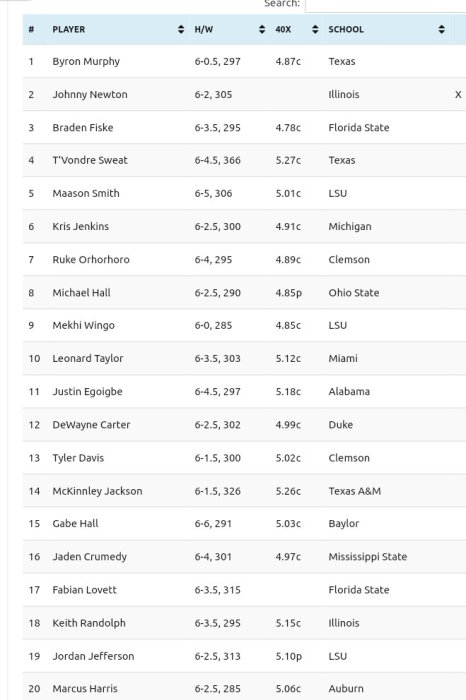Select McKinnley Jackson row
466x700 pixels.
coord(244,491)
